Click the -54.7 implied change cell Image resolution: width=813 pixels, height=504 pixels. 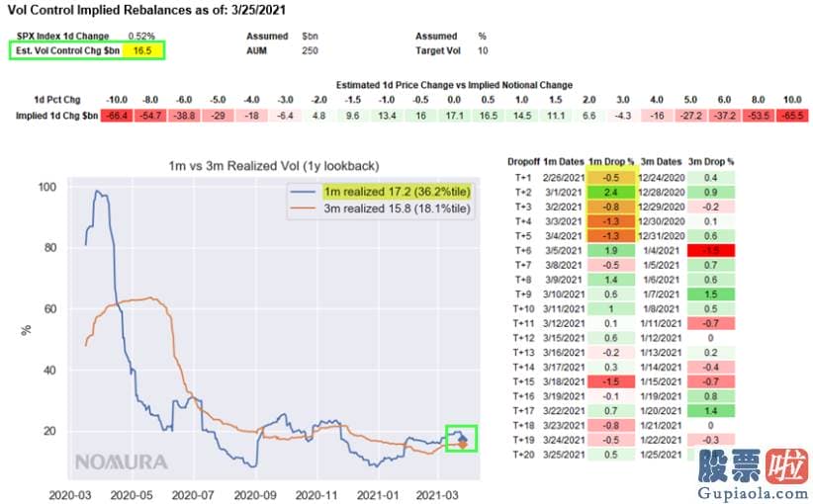[x=150, y=116]
